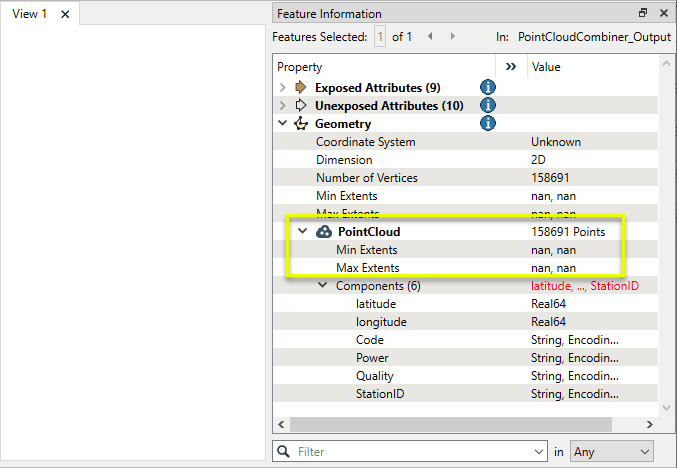Click the Unexposed Attributes outline arrow icon
The height and width of the screenshot is (468, 677).
click(300, 106)
